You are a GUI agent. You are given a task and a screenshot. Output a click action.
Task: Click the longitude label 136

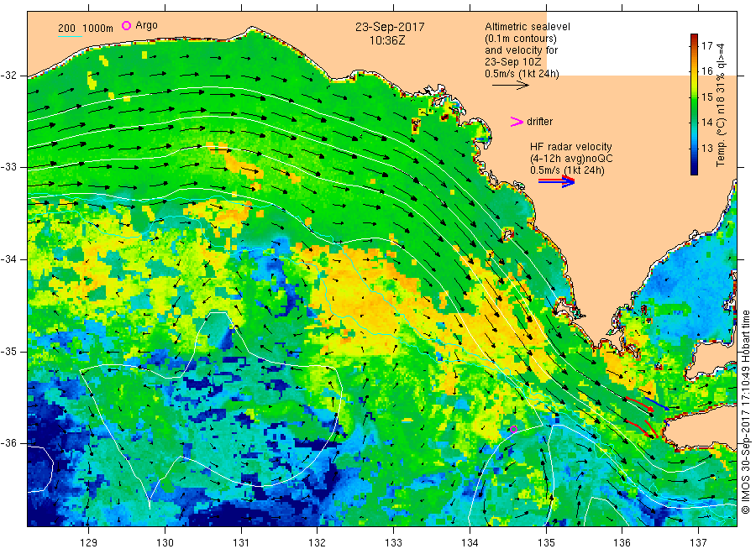point(622,543)
